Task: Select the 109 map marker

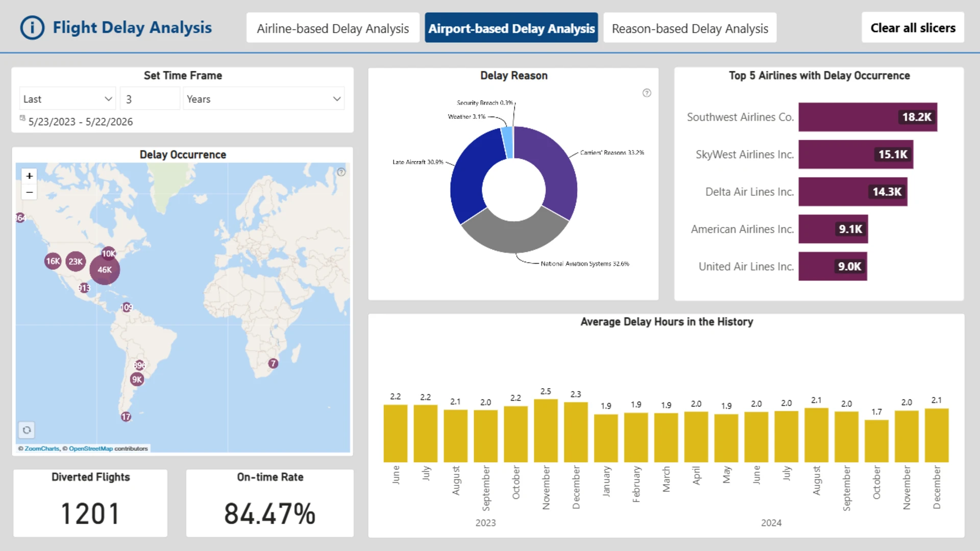Action: coord(127,307)
